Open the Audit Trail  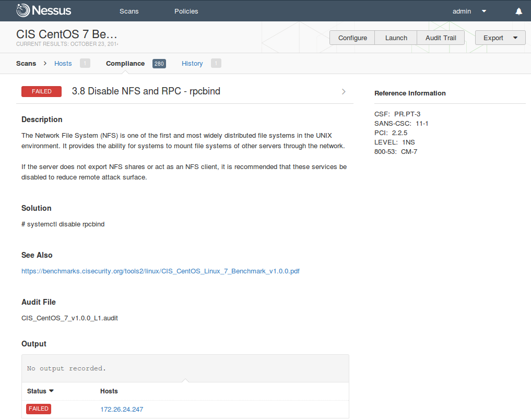coord(441,38)
